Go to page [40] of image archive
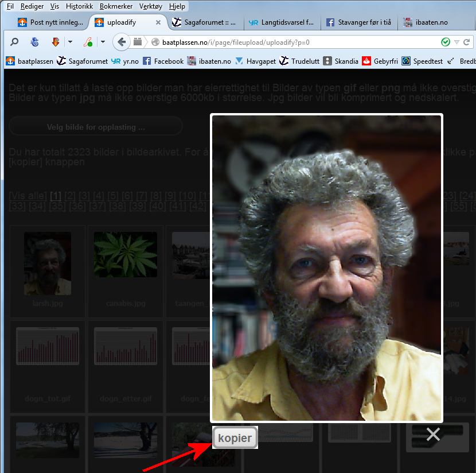 [158, 207]
